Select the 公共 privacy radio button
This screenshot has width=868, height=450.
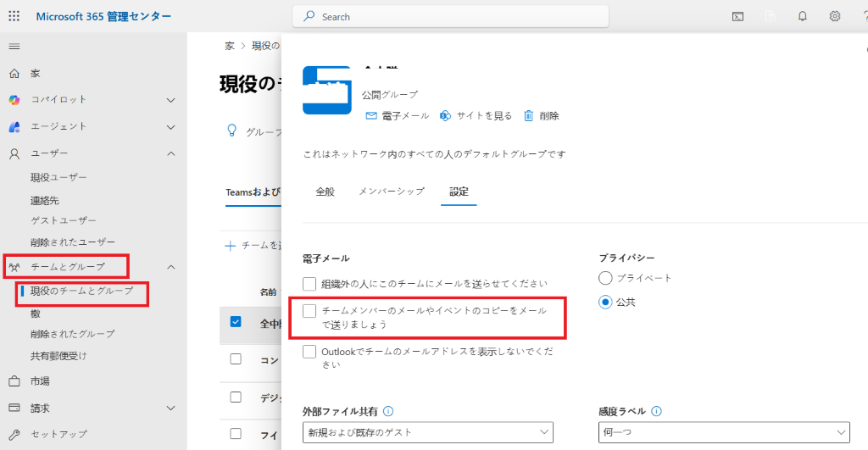tap(605, 303)
